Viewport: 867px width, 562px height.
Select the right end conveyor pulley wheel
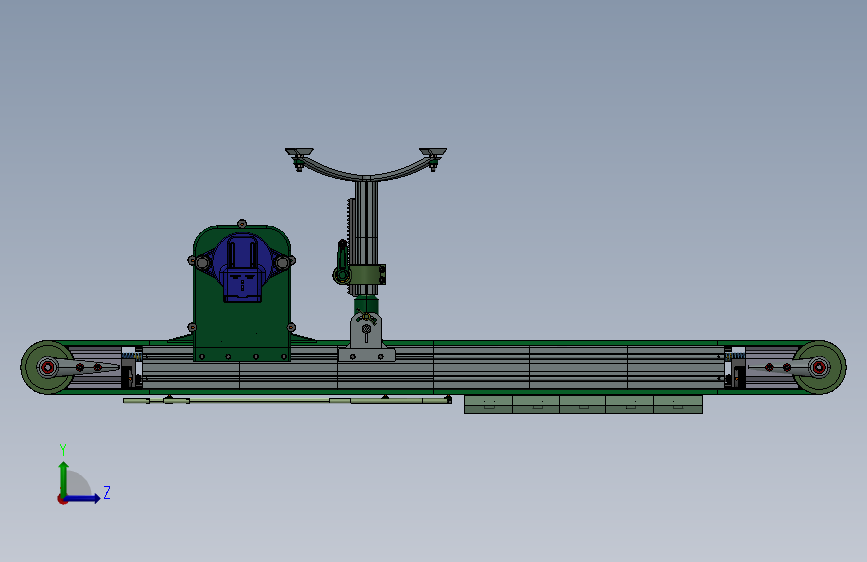coord(819,367)
